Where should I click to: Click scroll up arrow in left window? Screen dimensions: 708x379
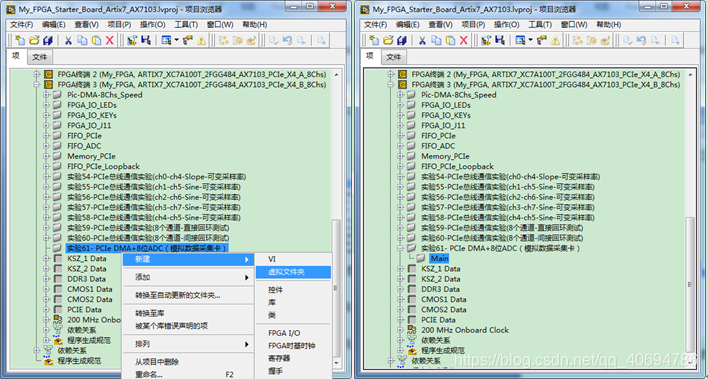click(336, 74)
